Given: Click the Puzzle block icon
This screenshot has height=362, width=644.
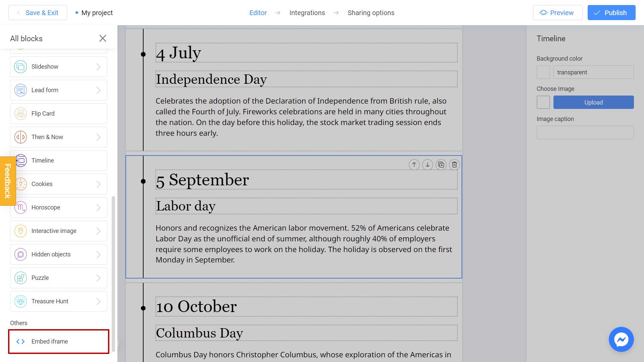Looking at the screenshot, I should pyautogui.click(x=20, y=278).
